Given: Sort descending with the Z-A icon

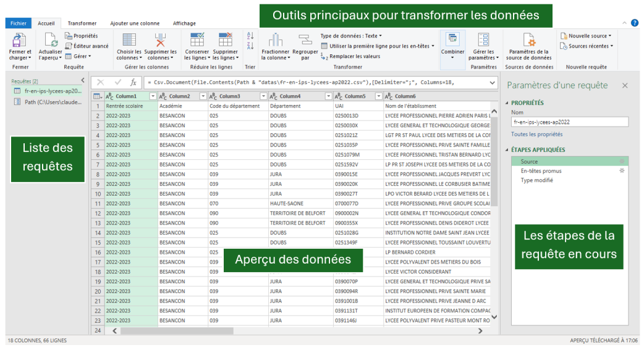Looking at the screenshot, I should click(x=250, y=46).
